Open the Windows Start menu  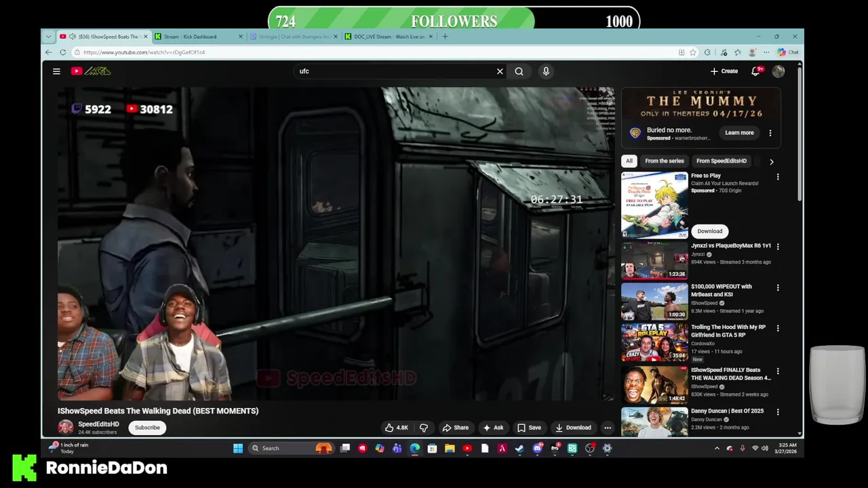(x=238, y=448)
